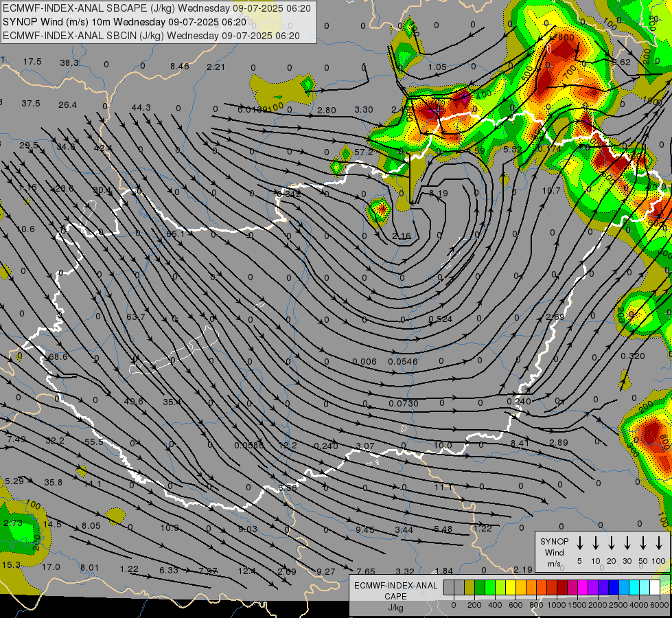Click the map value '0.320'
Image resolution: width=672 pixels, height=618 pixels.
(x=633, y=356)
